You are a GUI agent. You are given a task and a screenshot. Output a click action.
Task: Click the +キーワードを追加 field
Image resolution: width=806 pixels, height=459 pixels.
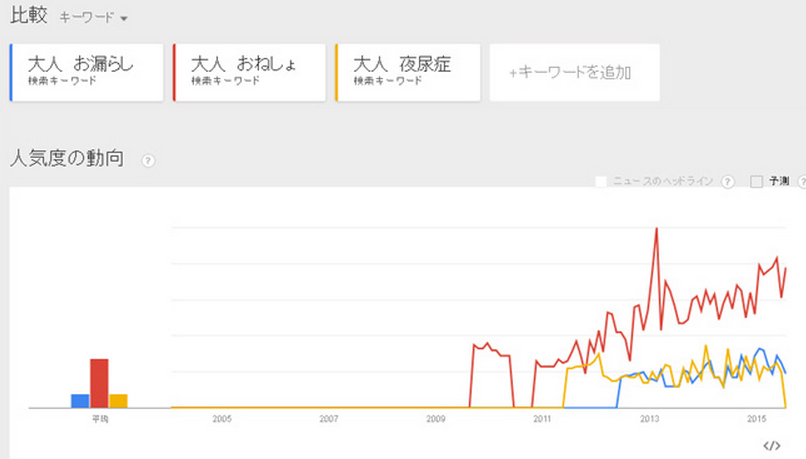click(x=575, y=72)
